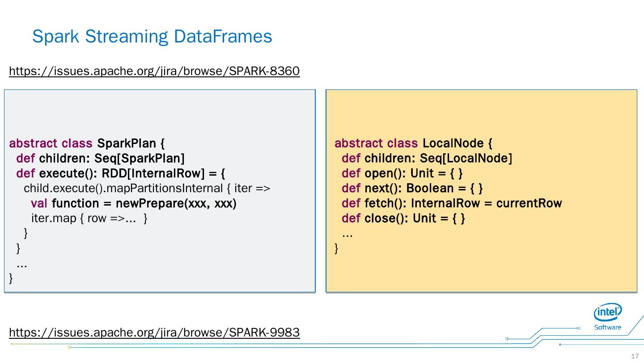Click the def next(): Boolean line
The height and width of the screenshot is (362, 644).
tap(412, 188)
